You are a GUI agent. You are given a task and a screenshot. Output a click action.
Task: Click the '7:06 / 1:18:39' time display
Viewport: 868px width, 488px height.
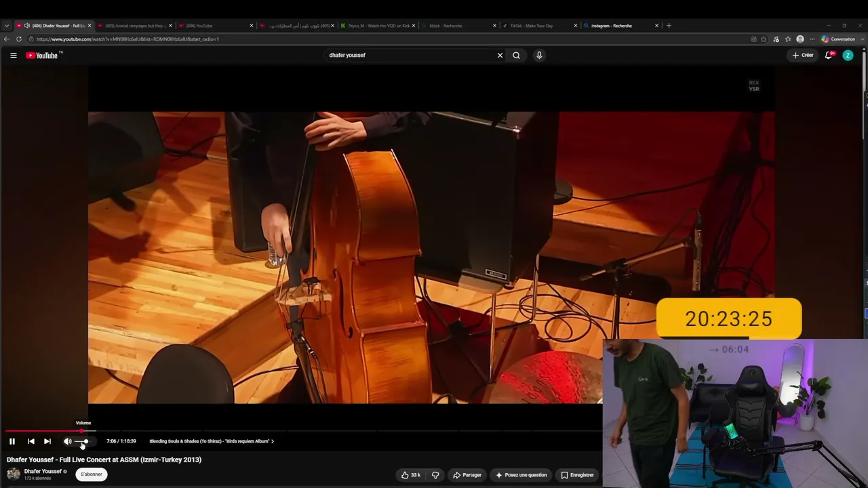[121, 441]
